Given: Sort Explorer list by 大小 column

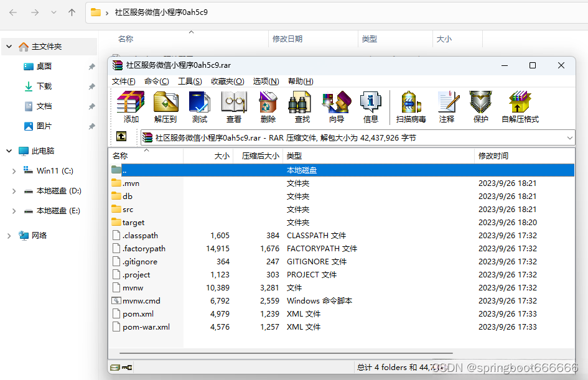Looking at the screenshot, I should [457, 39].
